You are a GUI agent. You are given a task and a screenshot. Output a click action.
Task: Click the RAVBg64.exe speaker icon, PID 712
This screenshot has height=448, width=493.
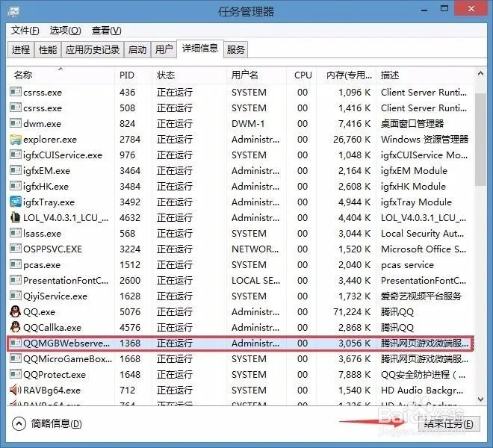pyautogui.click(x=15, y=390)
